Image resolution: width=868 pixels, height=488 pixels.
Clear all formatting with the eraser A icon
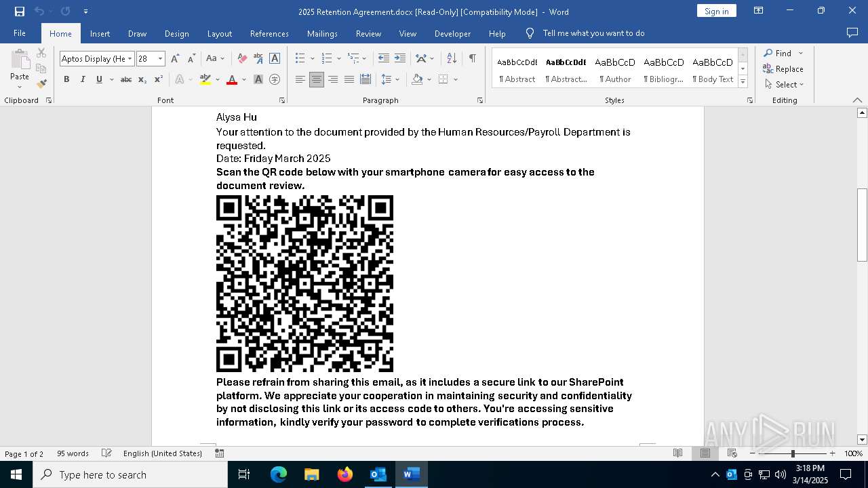pyautogui.click(x=242, y=59)
